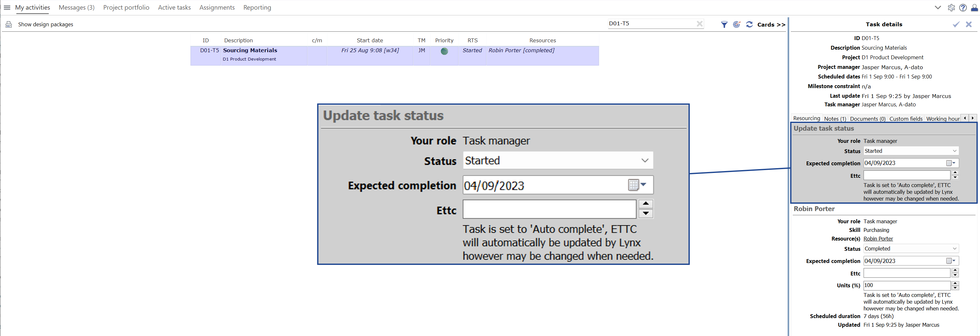Screen dimensions: 980x336
Task: Sort by the TM column header
Action: pos(421,40)
